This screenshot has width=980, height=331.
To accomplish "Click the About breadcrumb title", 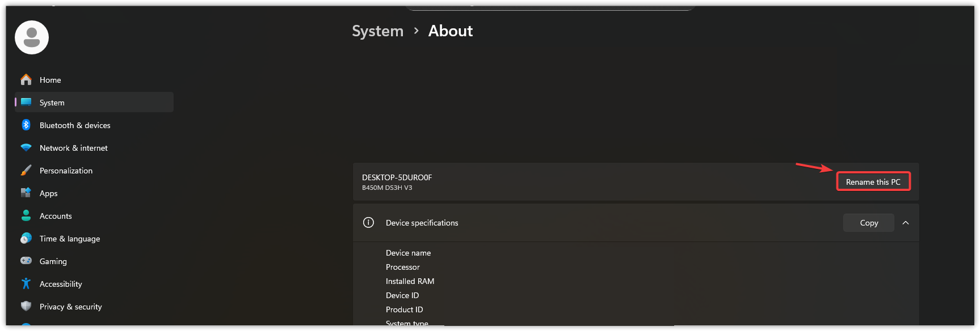I will [x=451, y=31].
